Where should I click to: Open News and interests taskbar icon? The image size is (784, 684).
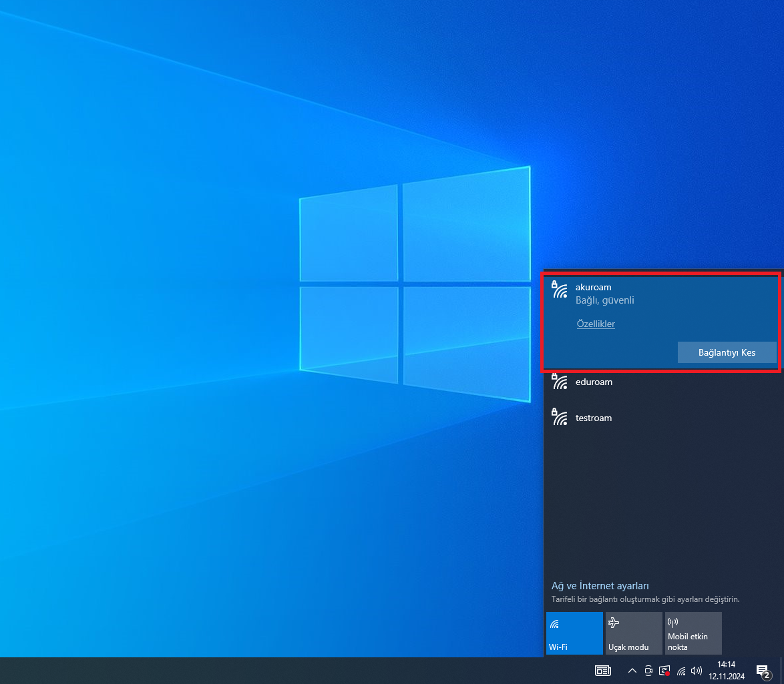(x=602, y=671)
